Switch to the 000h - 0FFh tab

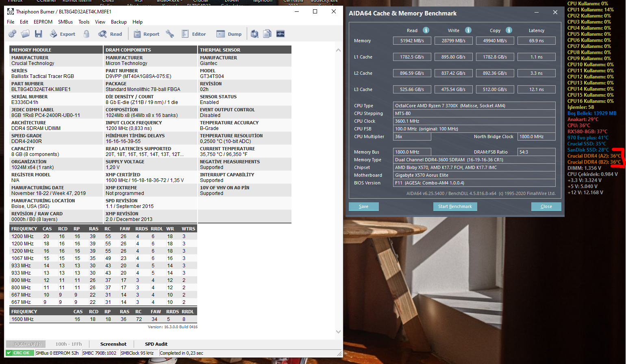26,344
